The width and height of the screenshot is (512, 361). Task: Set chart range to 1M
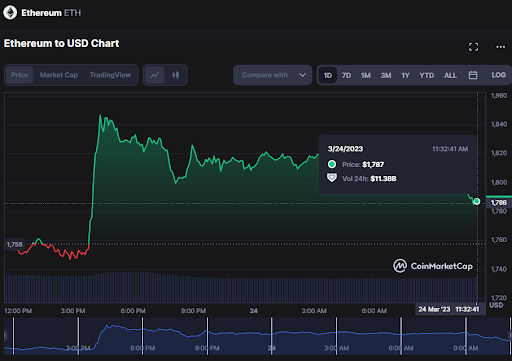(x=366, y=75)
